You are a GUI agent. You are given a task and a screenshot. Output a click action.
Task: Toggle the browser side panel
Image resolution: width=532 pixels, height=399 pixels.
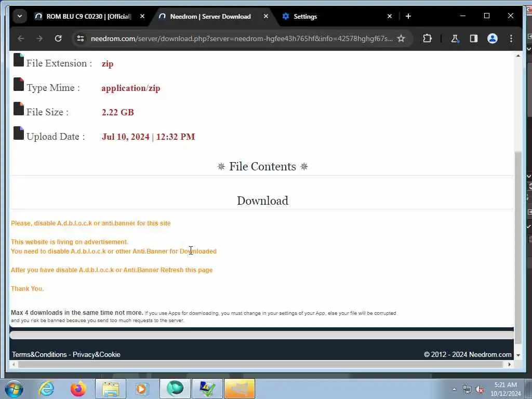tap(474, 38)
